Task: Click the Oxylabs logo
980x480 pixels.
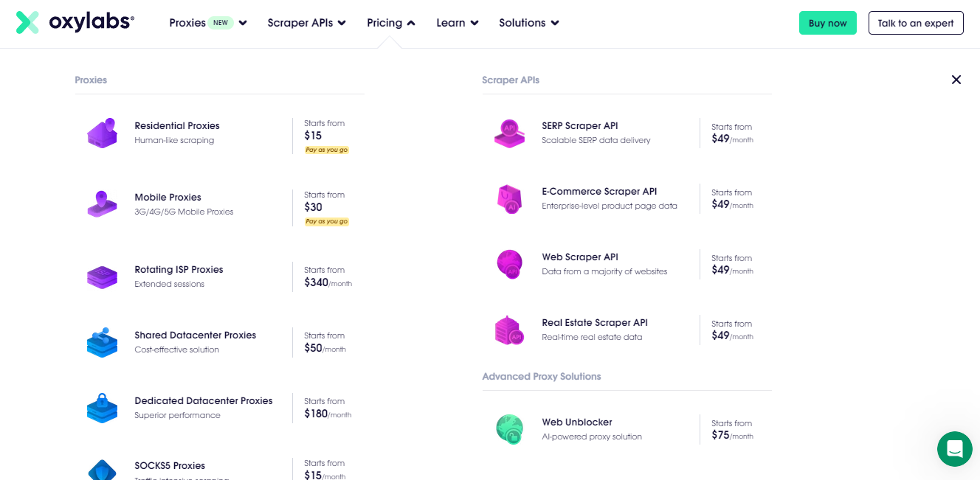Action: pos(75,23)
